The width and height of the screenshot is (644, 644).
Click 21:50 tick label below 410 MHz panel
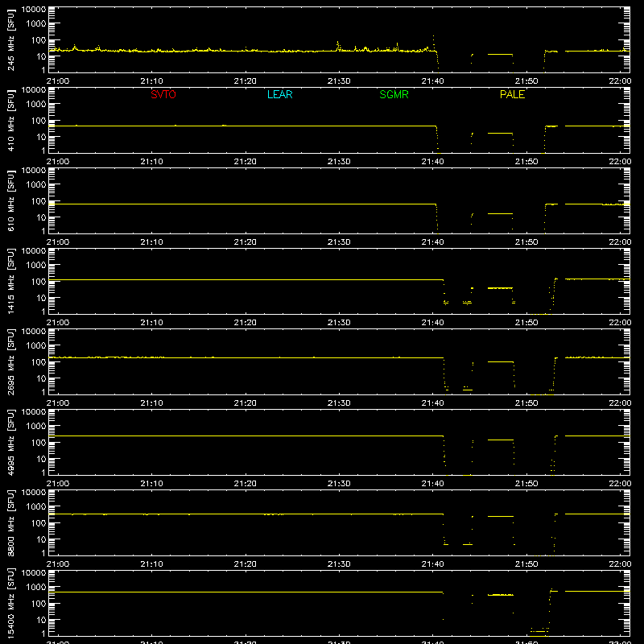pos(526,162)
